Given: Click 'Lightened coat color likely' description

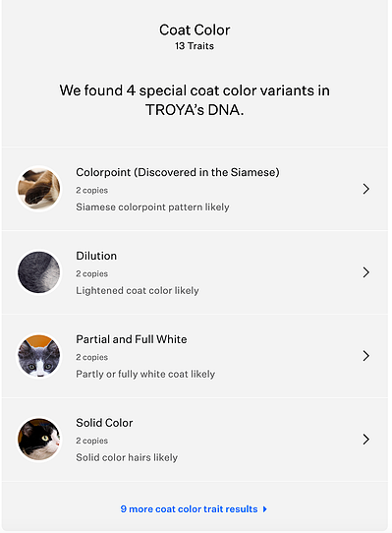Looking at the screenshot, I should click(x=138, y=291).
